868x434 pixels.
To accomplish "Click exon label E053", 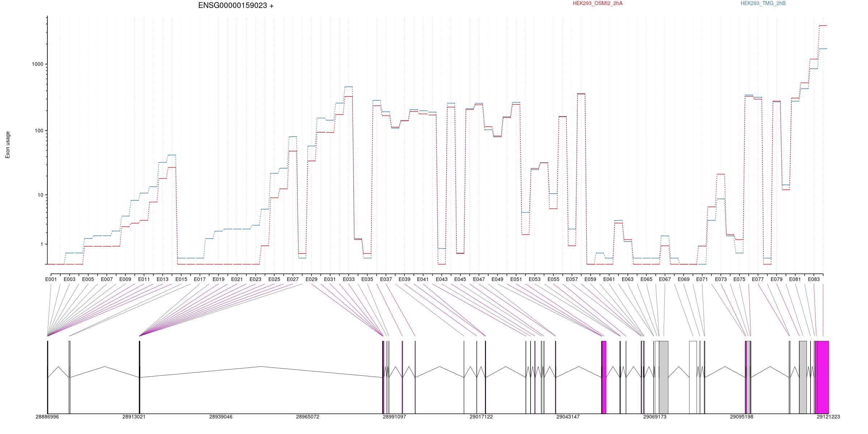I will tap(535, 279).
